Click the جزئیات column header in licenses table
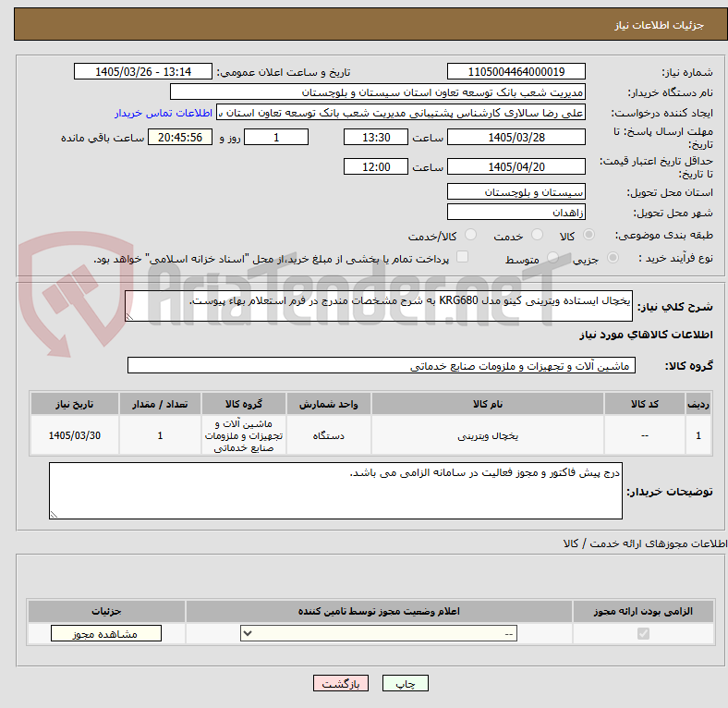728x708 pixels. (106, 611)
